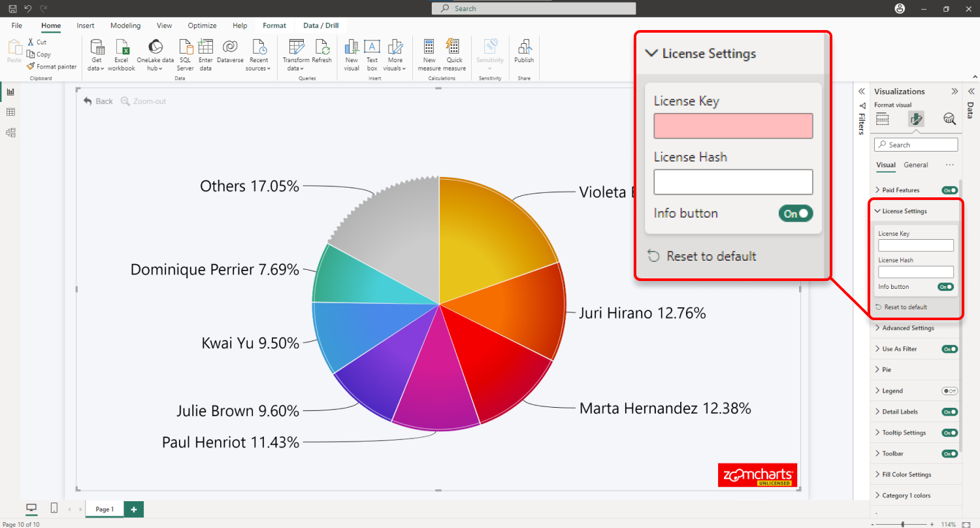Click inside the License Key input field
Screen dimensions: 980x528
pyautogui.click(x=732, y=125)
